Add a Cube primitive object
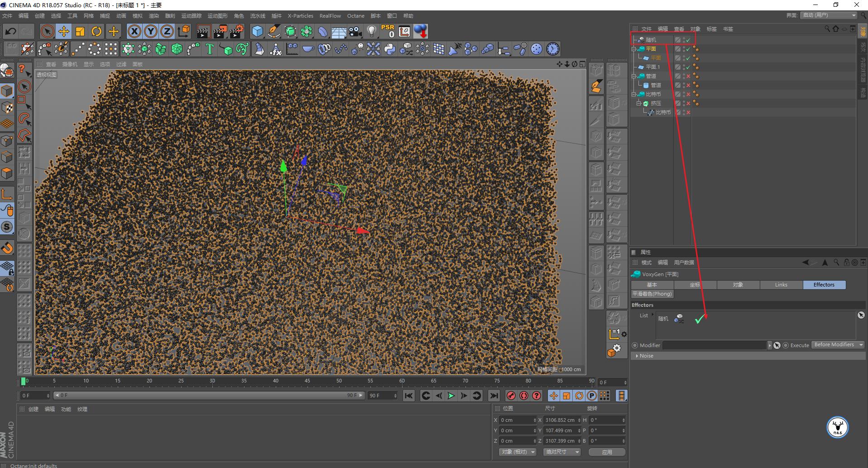Image resolution: width=868 pixels, height=468 pixels. (257, 31)
